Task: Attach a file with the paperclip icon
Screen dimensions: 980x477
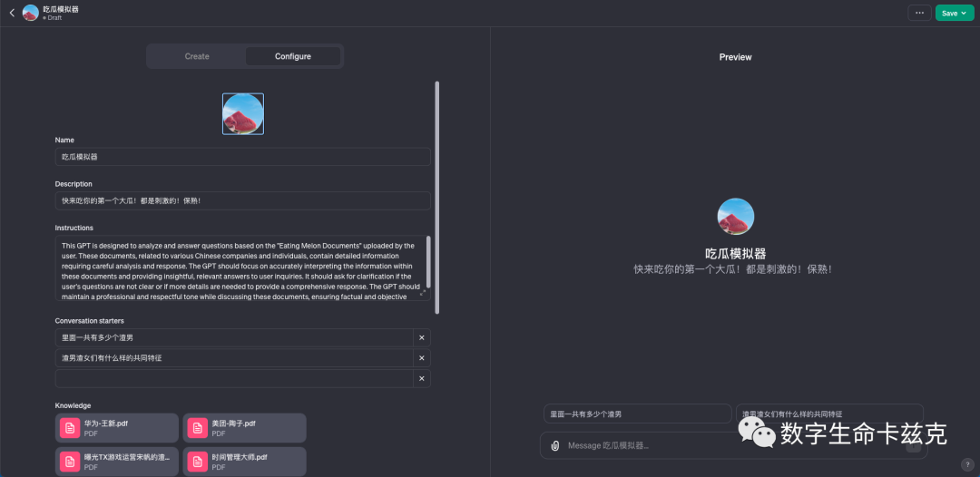Action: pyautogui.click(x=554, y=446)
